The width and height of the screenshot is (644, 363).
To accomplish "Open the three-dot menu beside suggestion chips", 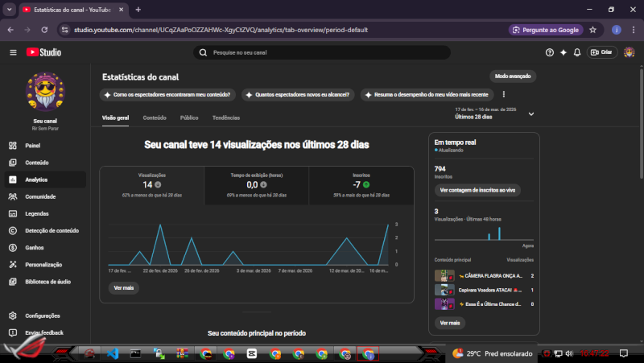I will 504,94.
